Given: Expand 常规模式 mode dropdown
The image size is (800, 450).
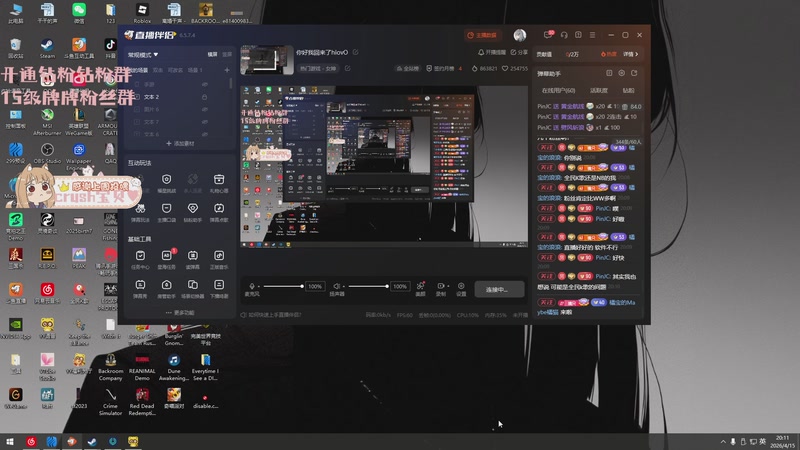Looking at the screenshot, I should point(143,55).
